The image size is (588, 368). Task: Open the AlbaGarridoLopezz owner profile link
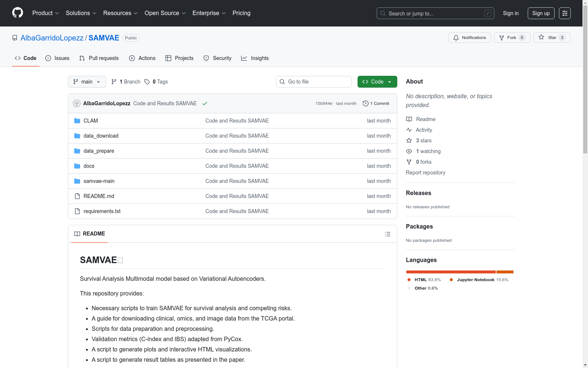coord(52,38)
